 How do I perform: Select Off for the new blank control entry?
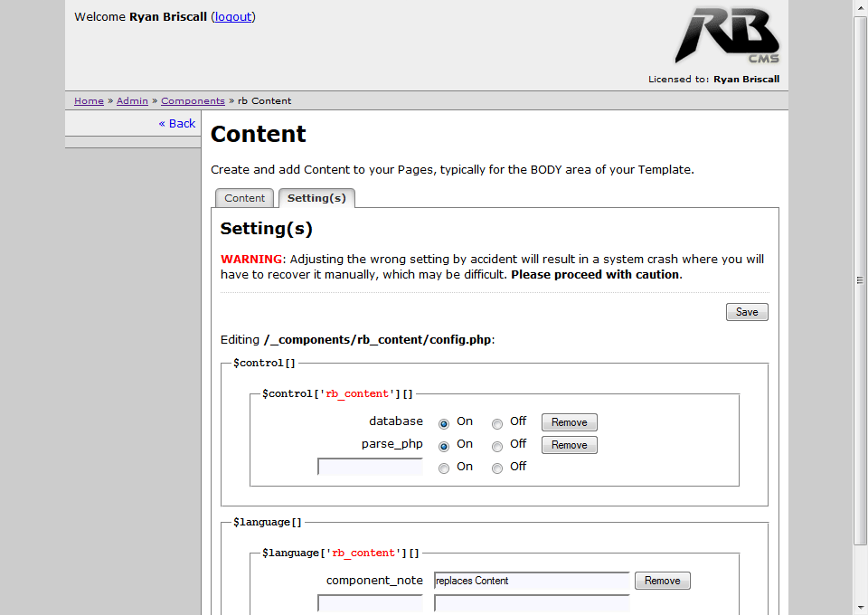tap(497, 468)
